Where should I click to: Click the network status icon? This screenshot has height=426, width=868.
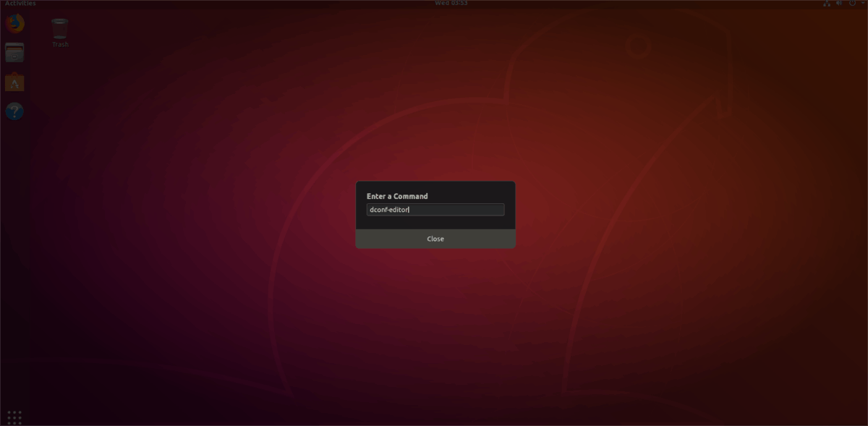(x=827, y=3)
